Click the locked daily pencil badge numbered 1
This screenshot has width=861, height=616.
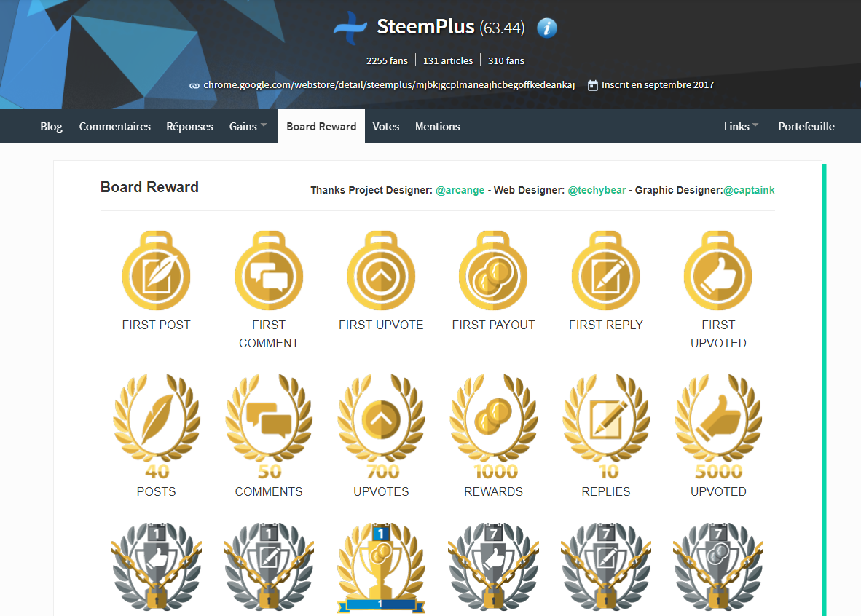(x=269, y=566)
